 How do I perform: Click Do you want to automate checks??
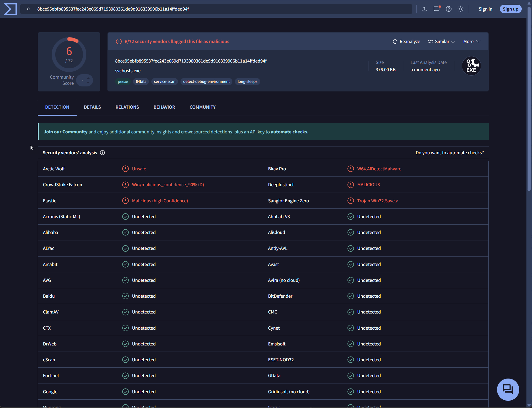450,153
